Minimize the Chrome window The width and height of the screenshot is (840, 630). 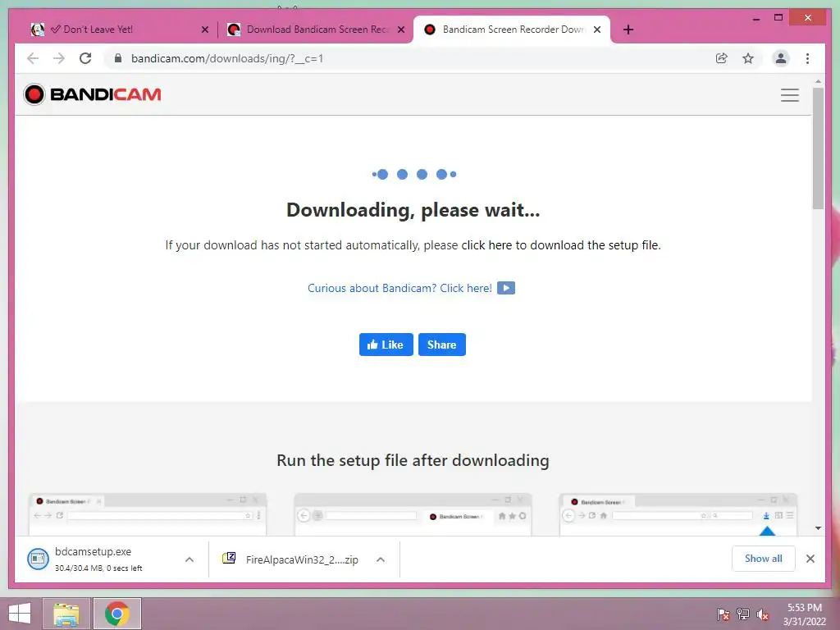tap(756, 18)
